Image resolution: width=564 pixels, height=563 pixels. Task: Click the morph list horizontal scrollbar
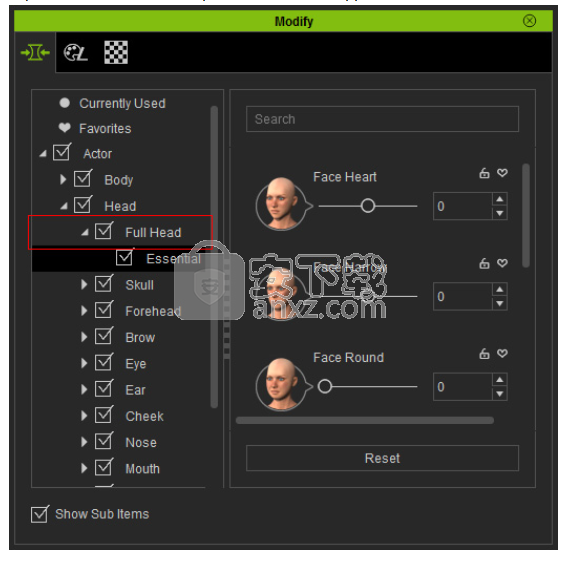[x=365, y=420]
